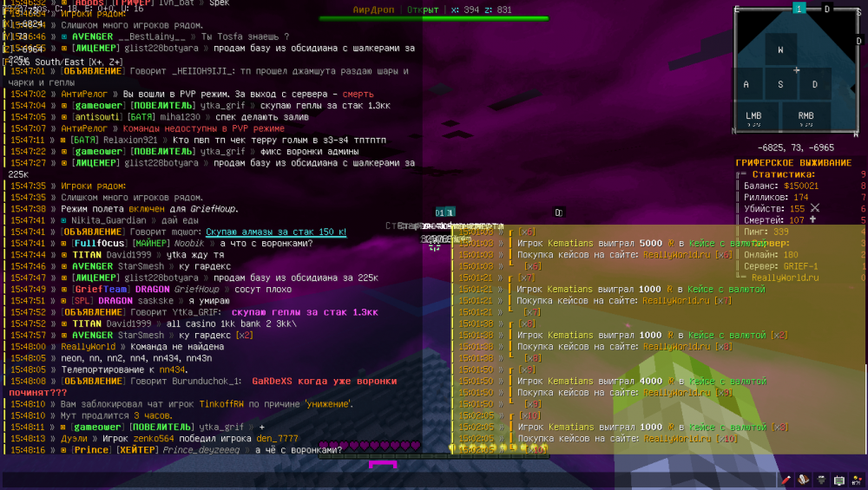Click the LMB box on keystrokes overlay
This screenshot has width=868, height=490.
[754, 117]
